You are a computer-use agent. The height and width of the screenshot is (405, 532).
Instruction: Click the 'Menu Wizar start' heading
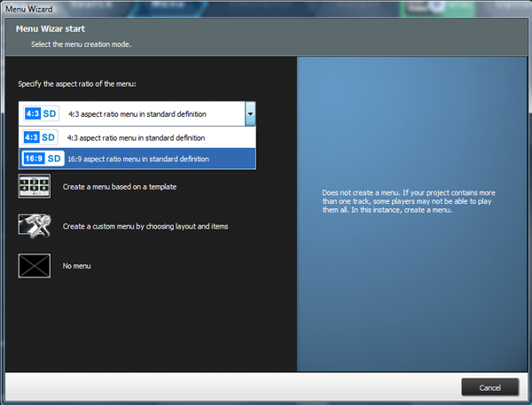tap(51, 29)
